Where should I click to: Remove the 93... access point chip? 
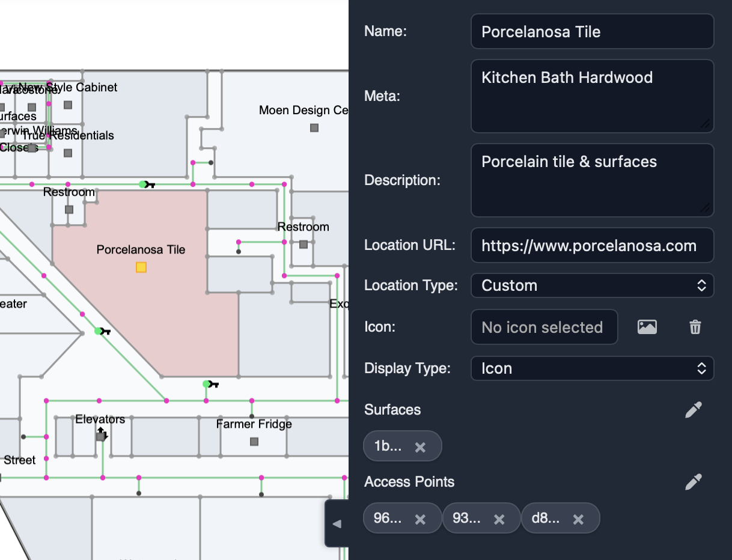(x=499, y=519)
